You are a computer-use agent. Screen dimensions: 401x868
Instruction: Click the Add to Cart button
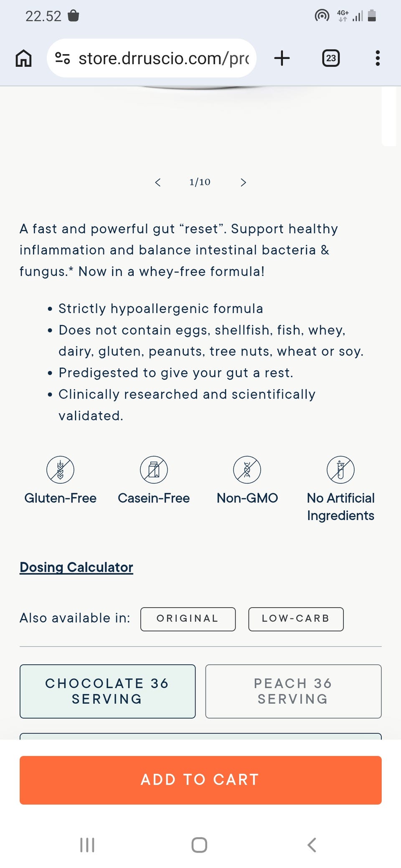(x=200, y=780)
